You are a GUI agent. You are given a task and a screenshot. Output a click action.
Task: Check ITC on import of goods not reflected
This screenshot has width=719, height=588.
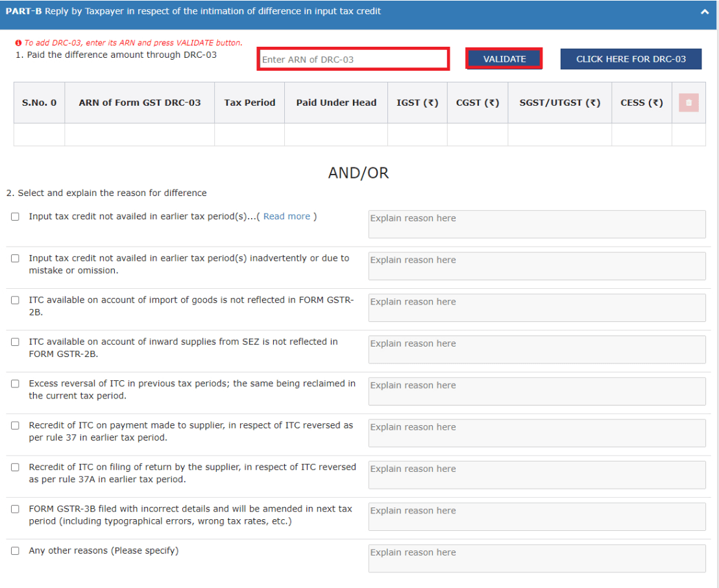click(x=15, y=300)
